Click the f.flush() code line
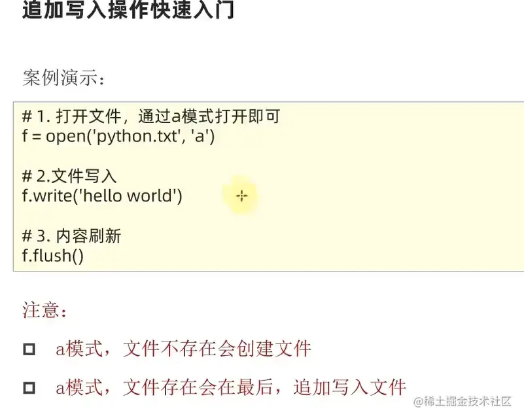The width and height of the screenshot is (524, 420). coord(52,254)
